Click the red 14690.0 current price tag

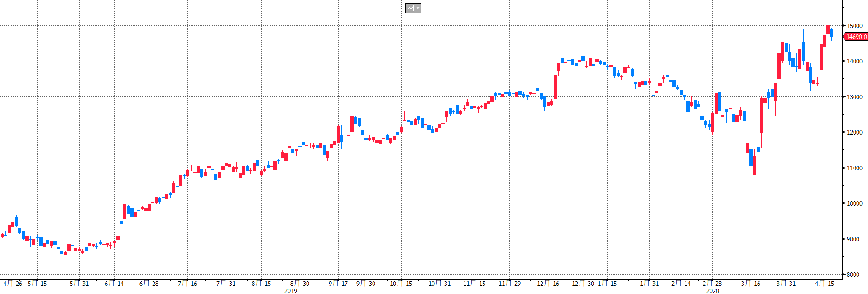[856, 37]
